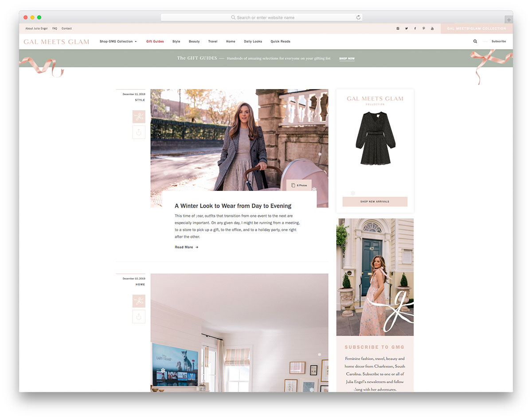Click Shop Now in the gift guides banner
532x419 pixels.
pos(347,58)
